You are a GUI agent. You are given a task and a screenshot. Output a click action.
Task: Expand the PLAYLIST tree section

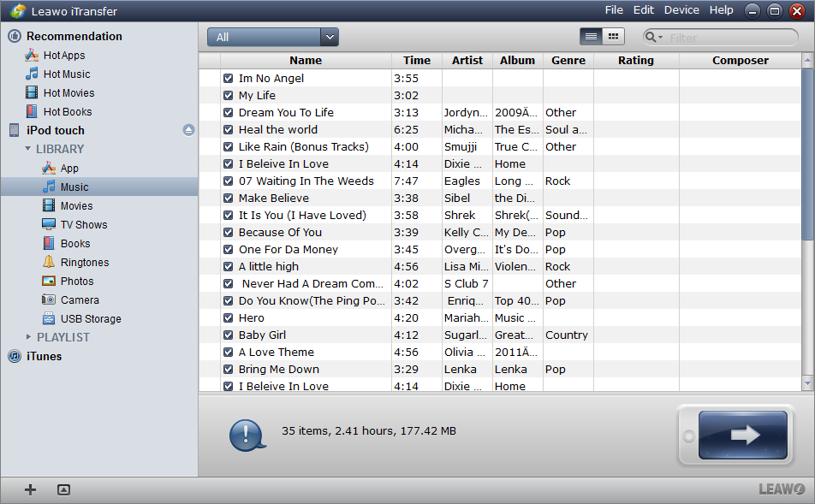[28, 336]
